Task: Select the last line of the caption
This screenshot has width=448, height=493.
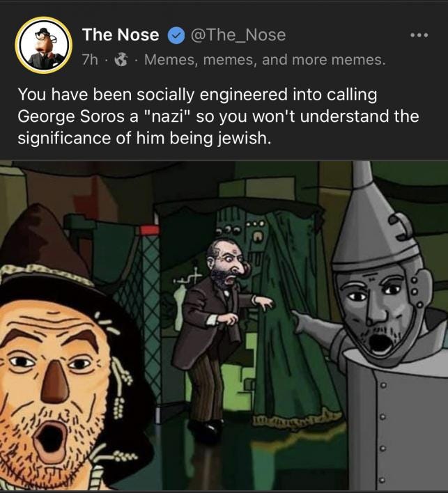Action: pos(144,139)
